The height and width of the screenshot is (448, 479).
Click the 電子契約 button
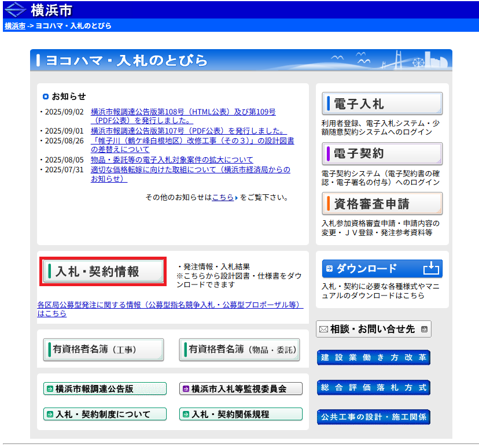(x=382, y=154)
